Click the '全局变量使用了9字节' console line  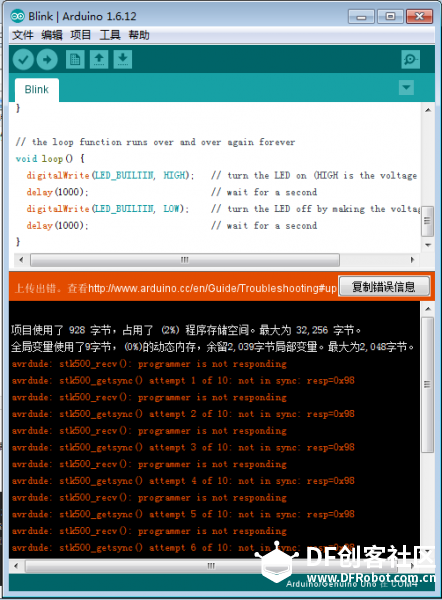point(213,347)
